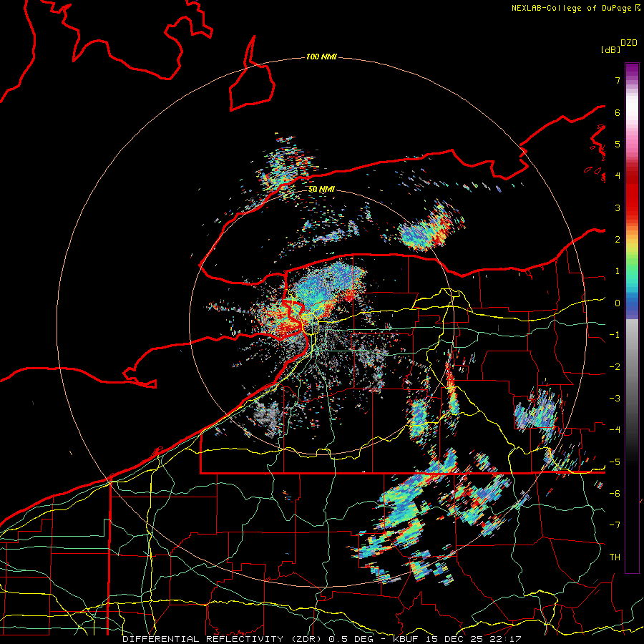Click the -3 value on color scale

click(615, 399)
